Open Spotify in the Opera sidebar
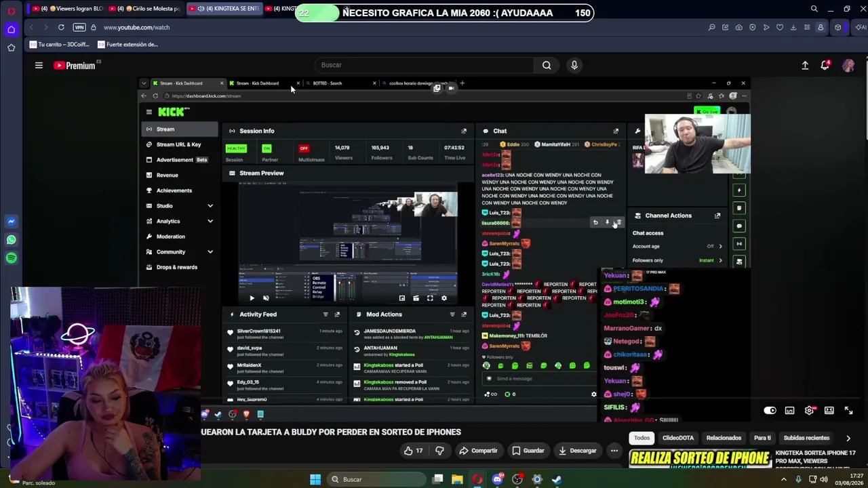 coord(11,258)
